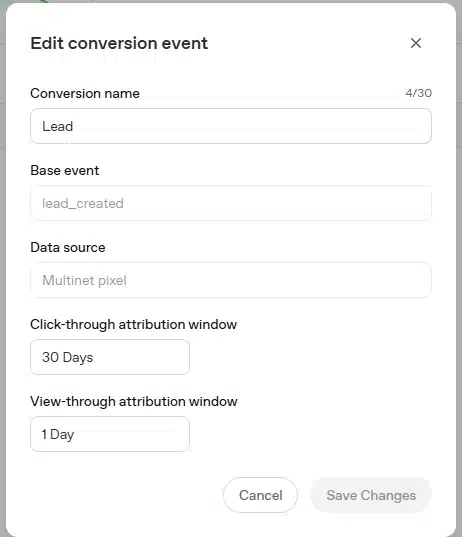Image resolution: width=462 pixels, height=537 pixels.
Task: Click the Save Changes button
Action: coord(371,495)
